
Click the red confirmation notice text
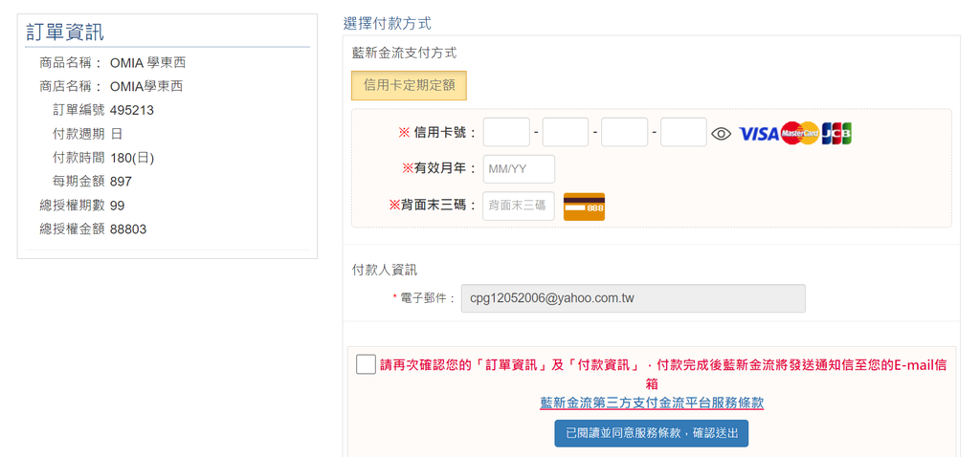tap(662, 374)
